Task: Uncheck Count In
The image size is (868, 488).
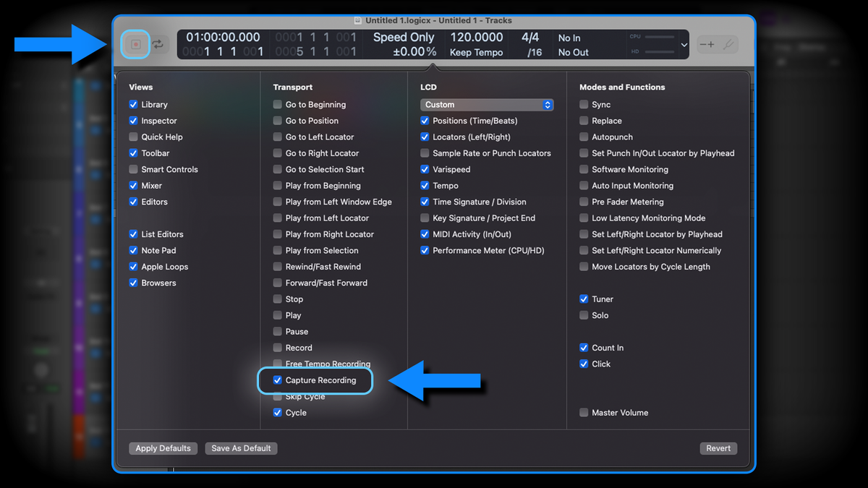Action: (584, 347)
